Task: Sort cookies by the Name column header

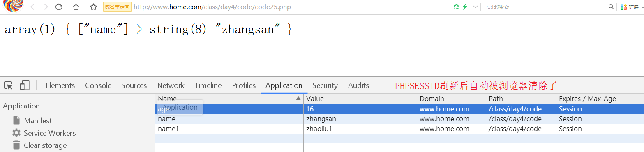Action: point(229,99)
